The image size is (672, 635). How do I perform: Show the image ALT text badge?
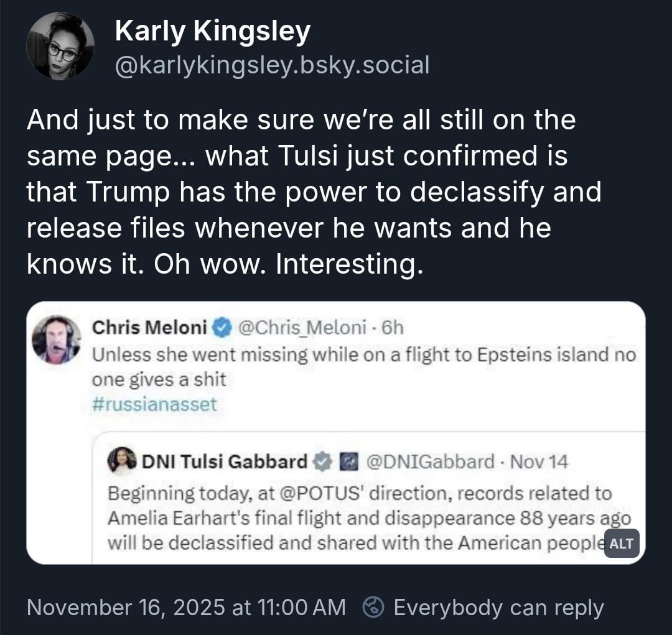pos(622,543)
